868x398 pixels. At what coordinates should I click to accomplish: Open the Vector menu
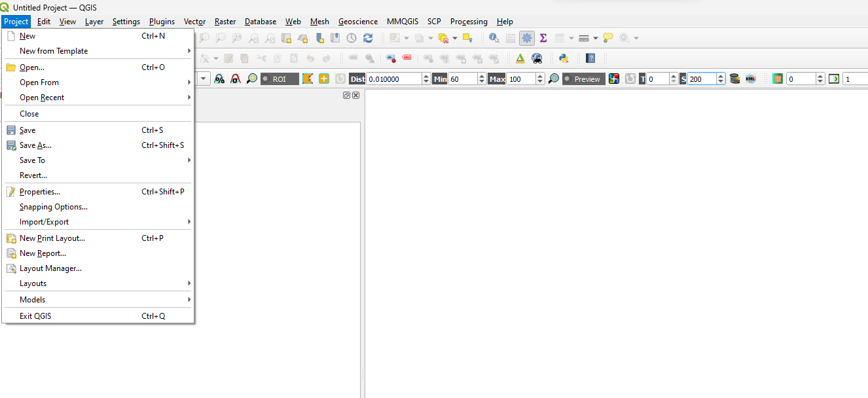pyautogui.click(x=194, y=22)
